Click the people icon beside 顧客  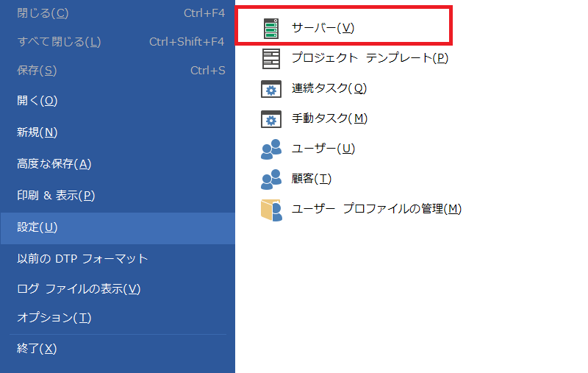(x=271, y=180)
